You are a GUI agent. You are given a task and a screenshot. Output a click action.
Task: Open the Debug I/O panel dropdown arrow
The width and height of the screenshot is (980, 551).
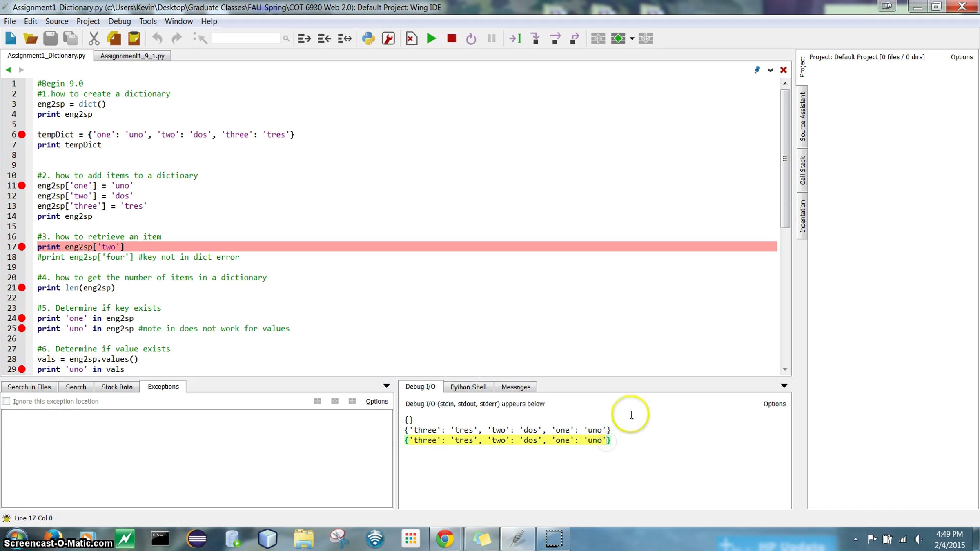coord(784,386)
